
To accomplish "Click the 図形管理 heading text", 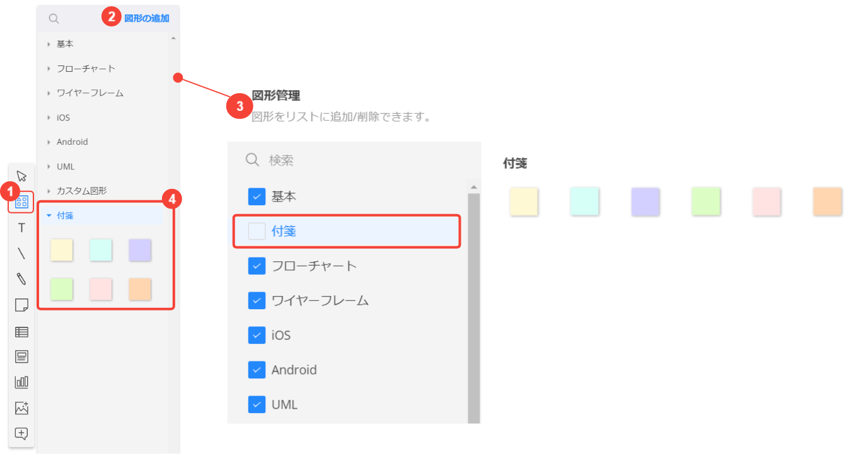I will pos(276,96).
